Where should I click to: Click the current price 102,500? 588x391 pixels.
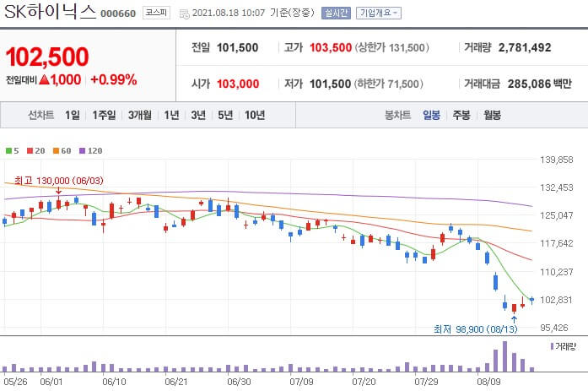tap(47, 57)
